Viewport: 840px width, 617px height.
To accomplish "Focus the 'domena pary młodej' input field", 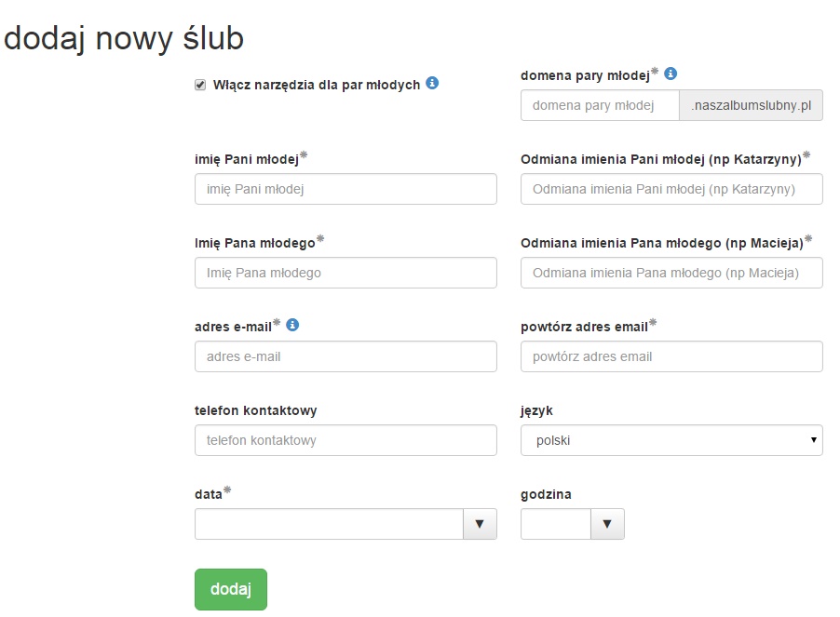I will 600,105.
